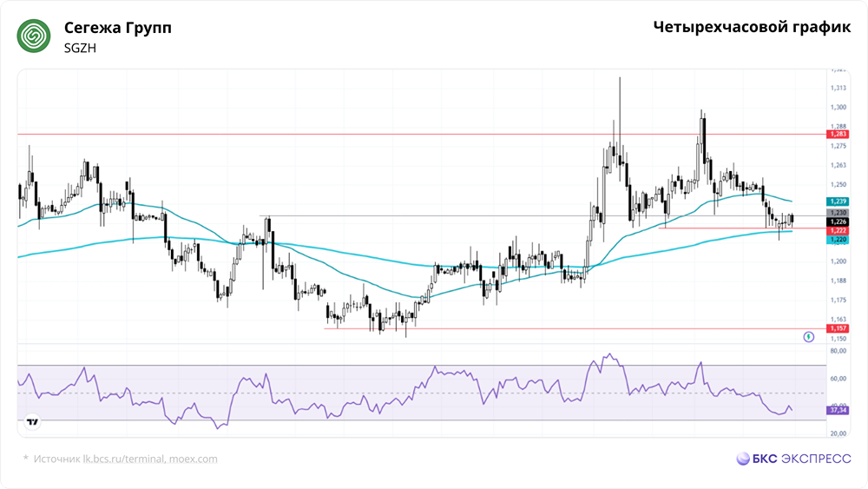Click the 1,200 price axis value
The height and width of the screenshot is (489, 868).
(x=838, y=261)
